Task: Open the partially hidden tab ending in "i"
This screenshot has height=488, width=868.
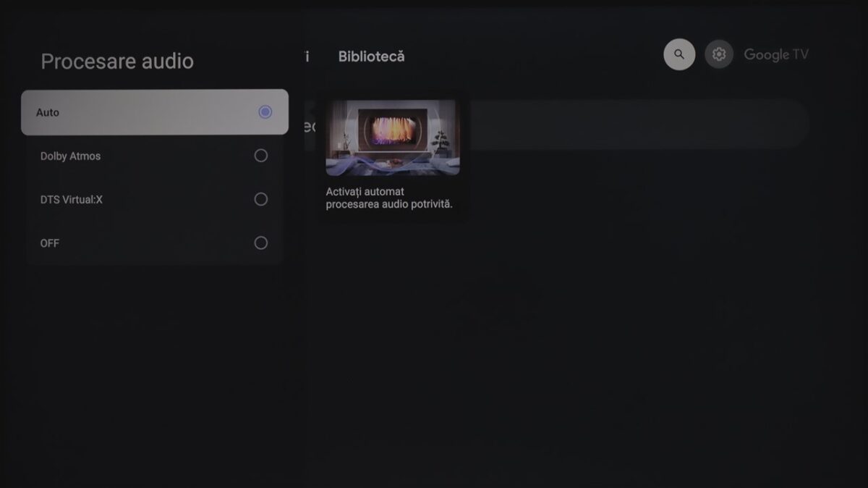Action: click(x=307, y=56)
